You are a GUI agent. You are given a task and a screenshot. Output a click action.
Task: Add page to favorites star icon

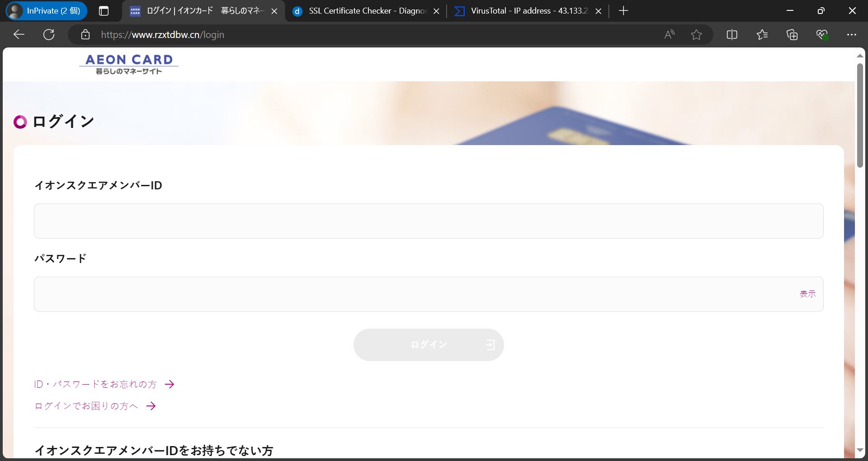(x=696, y=34)
